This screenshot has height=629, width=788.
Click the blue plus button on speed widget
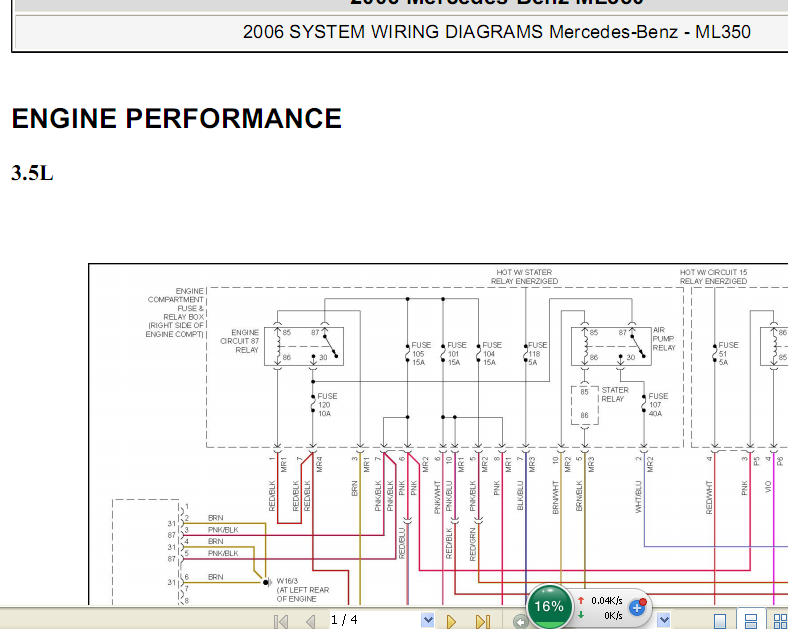(637, 608)
